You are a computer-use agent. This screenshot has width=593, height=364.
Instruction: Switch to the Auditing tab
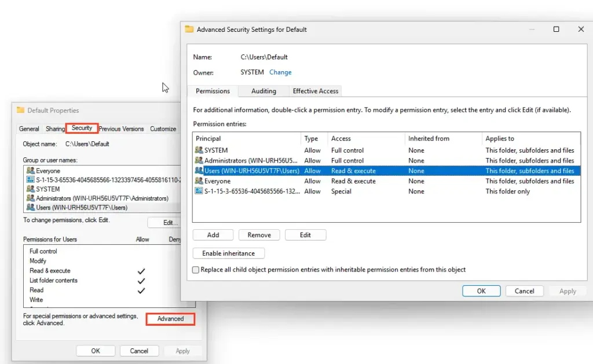click(263, 91)
